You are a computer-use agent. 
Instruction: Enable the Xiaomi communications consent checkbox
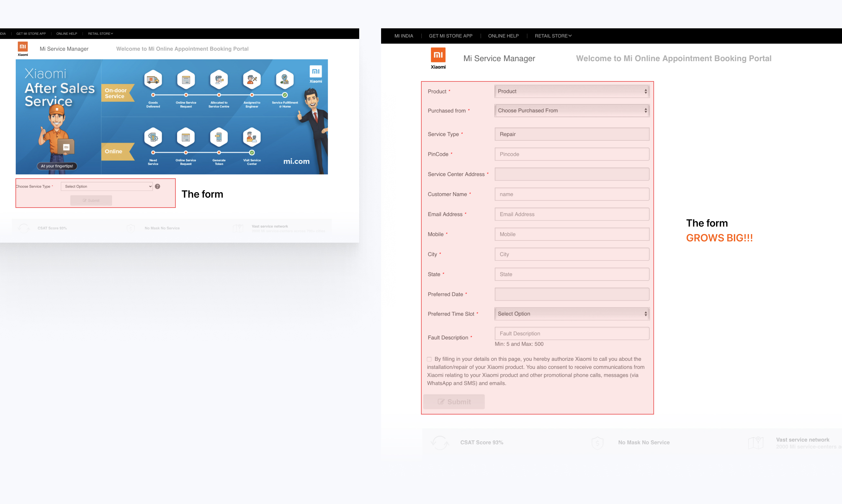click(429, 359)
